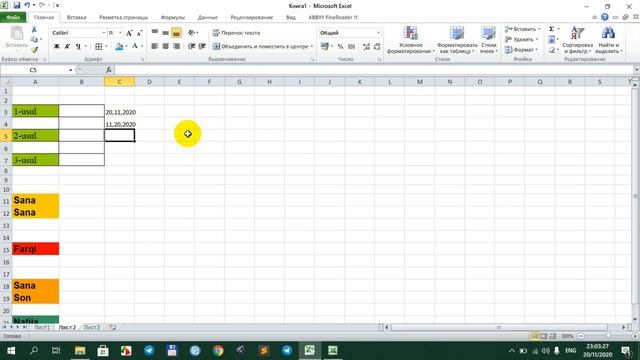
Task: Click the insert function fx button
Action: (109, 70)
